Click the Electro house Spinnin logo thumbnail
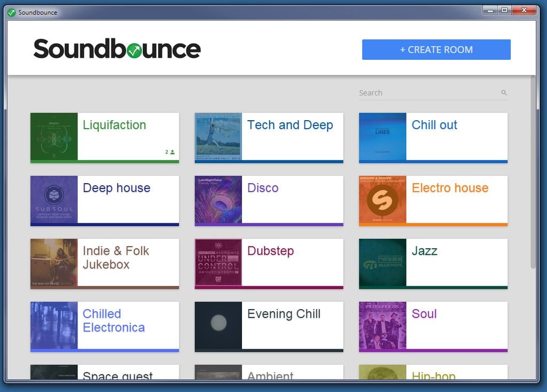 382,200
